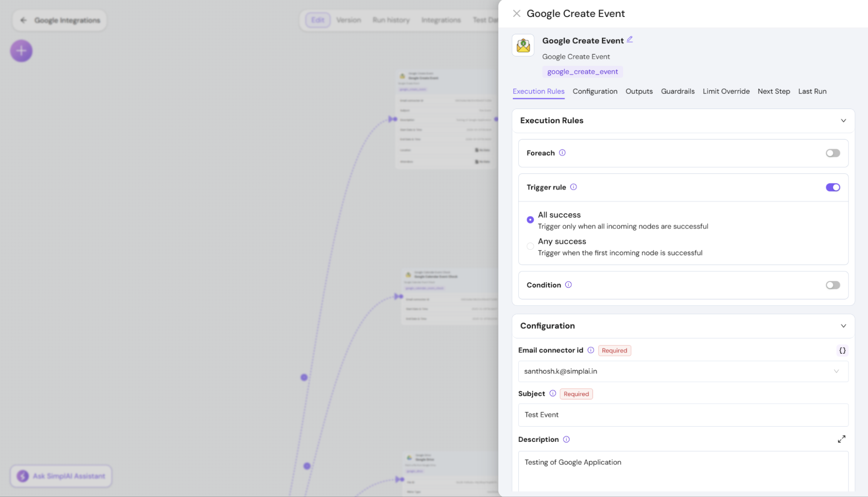Select the Google Create Event node on canvas
The height and width of the screenshot is (497, 868).
446,119
